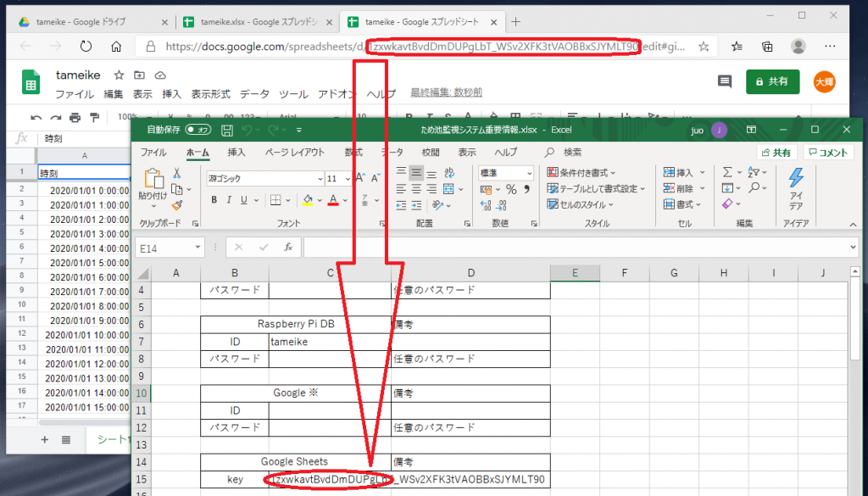This screenshot has width=868, height=496.
Task: Click the コメント button in Excel
Action: tap(828, 153)
